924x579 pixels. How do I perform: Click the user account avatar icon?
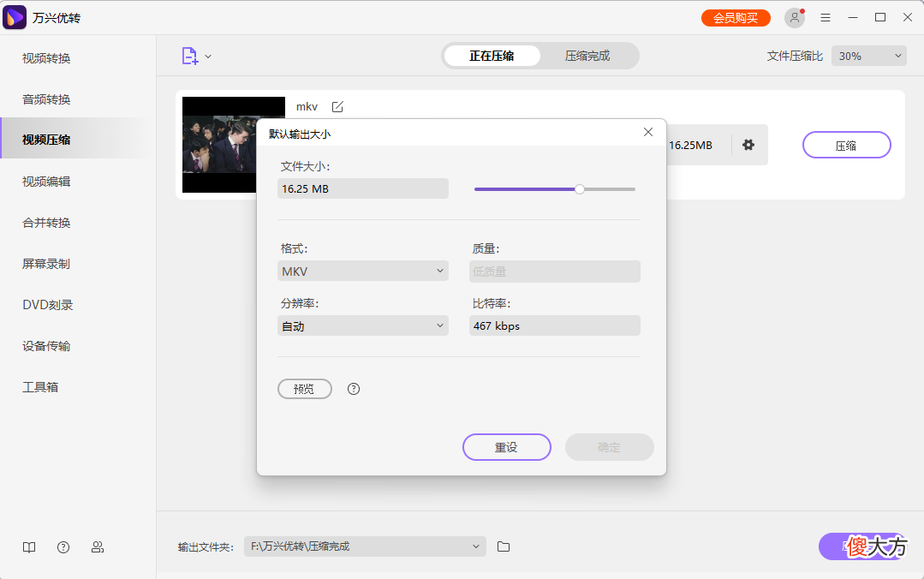click(795, 18)
